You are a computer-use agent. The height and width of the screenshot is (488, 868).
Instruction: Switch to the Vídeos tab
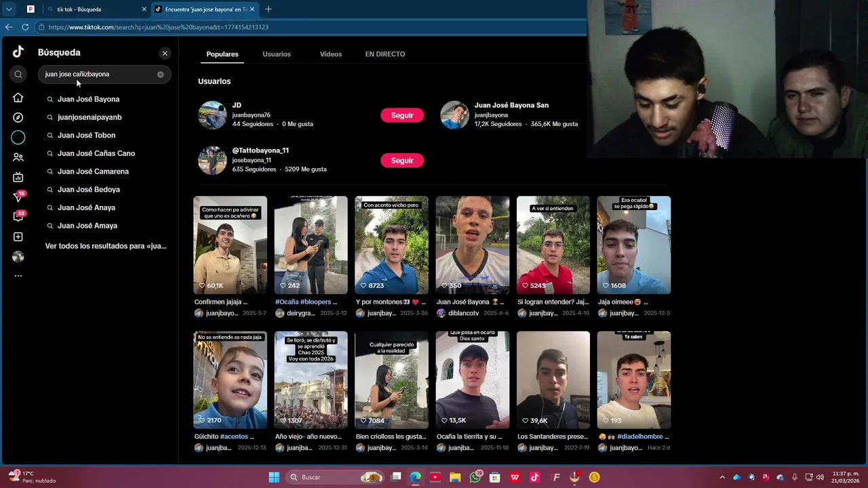point(331,54)
